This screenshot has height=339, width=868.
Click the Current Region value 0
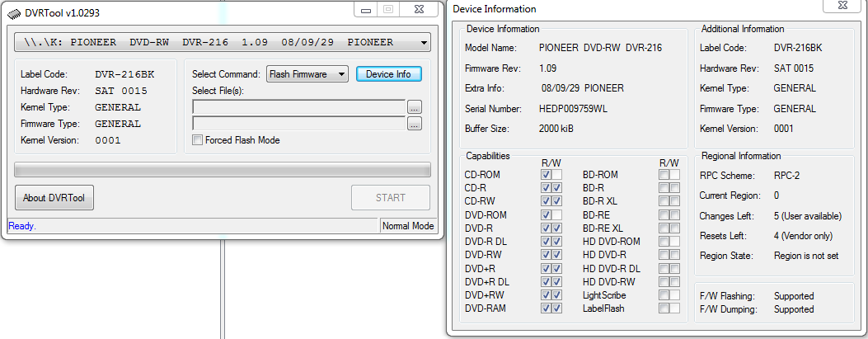point(777,195)
